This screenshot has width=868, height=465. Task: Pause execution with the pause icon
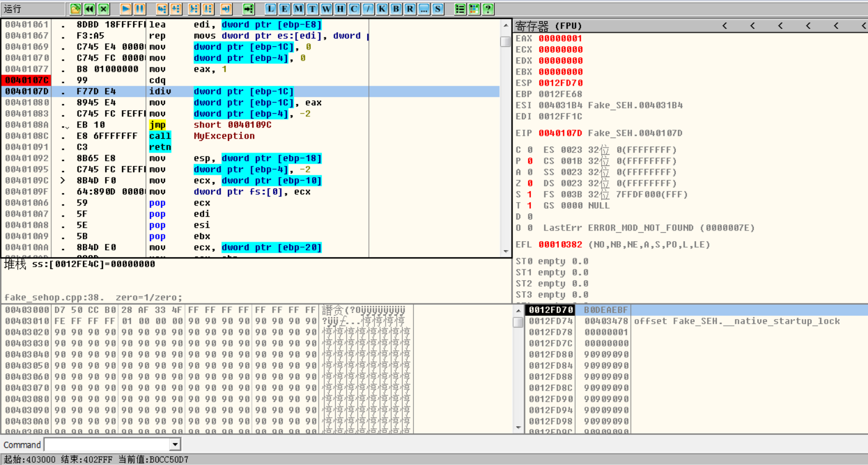[x=139, y=9]
